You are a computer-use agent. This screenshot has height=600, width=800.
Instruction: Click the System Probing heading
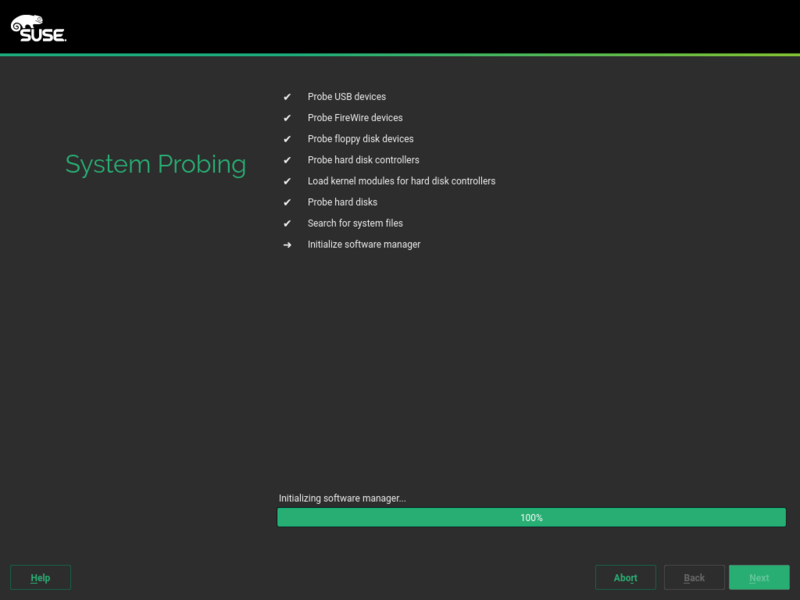click(x=155, y=164)
